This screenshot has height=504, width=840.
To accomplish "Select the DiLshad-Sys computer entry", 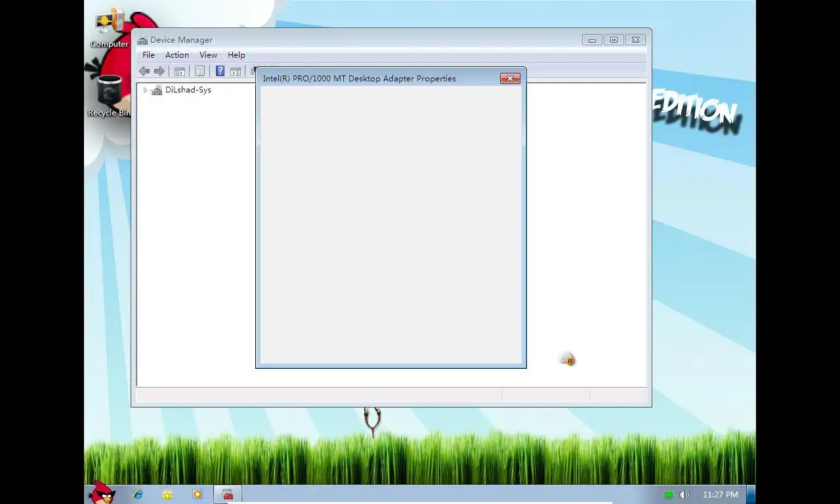I will coord(188,90).
